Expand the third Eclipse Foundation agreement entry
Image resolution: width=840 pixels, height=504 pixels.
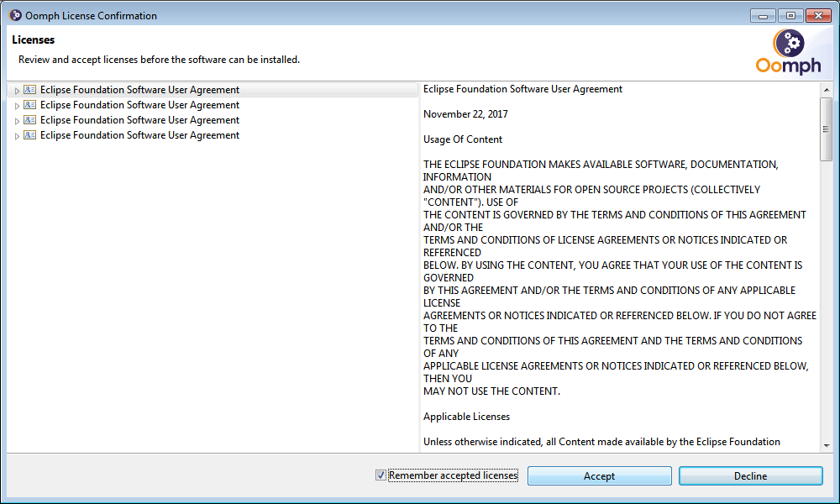17,120
